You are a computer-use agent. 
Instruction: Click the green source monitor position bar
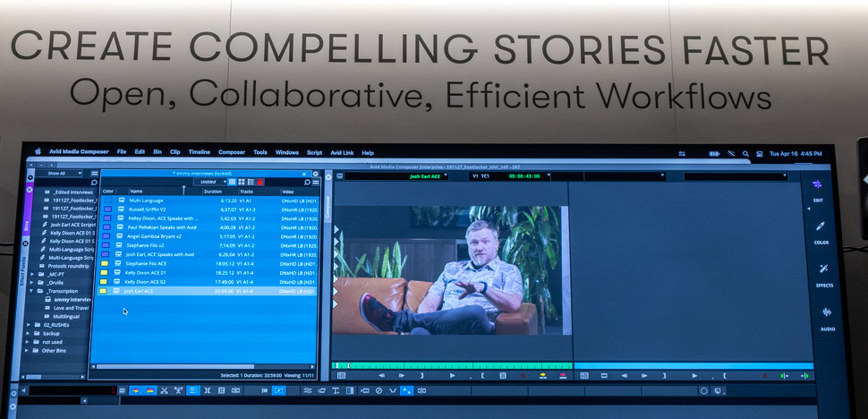452,365
